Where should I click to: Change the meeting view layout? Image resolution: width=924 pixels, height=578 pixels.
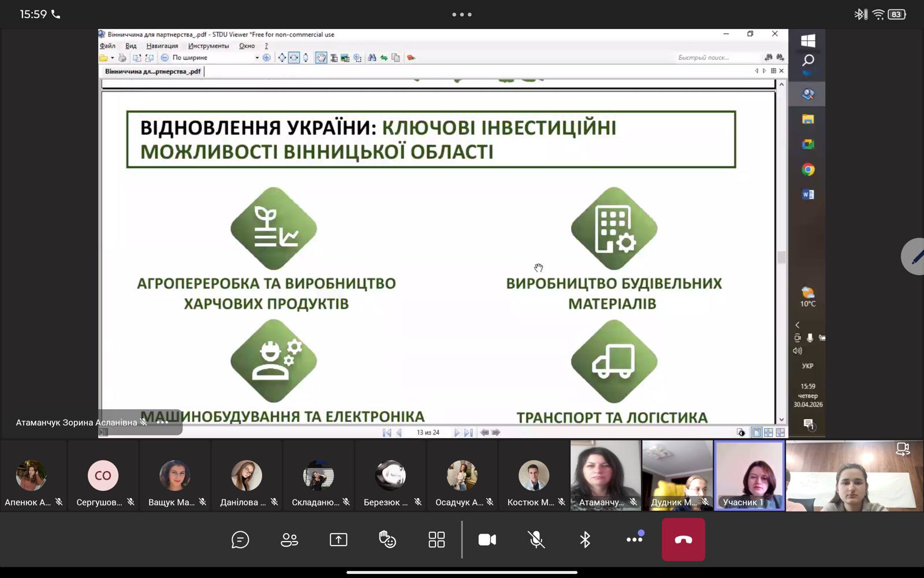(x=437, y=540)
